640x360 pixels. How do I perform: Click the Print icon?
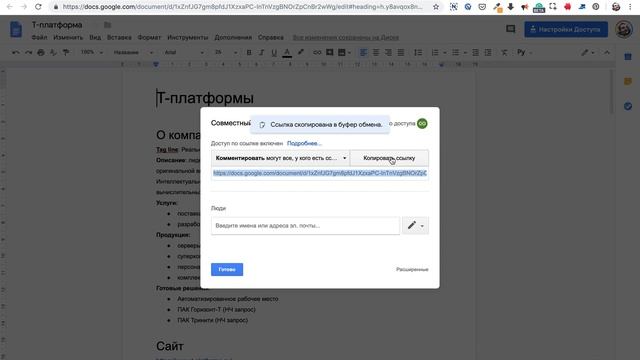point(41,52)
